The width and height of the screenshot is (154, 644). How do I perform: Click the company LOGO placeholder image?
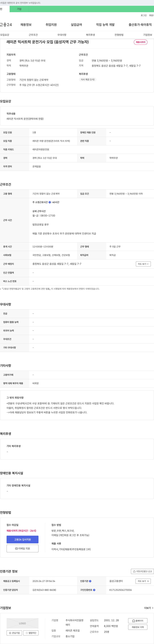tap(22, 623)
